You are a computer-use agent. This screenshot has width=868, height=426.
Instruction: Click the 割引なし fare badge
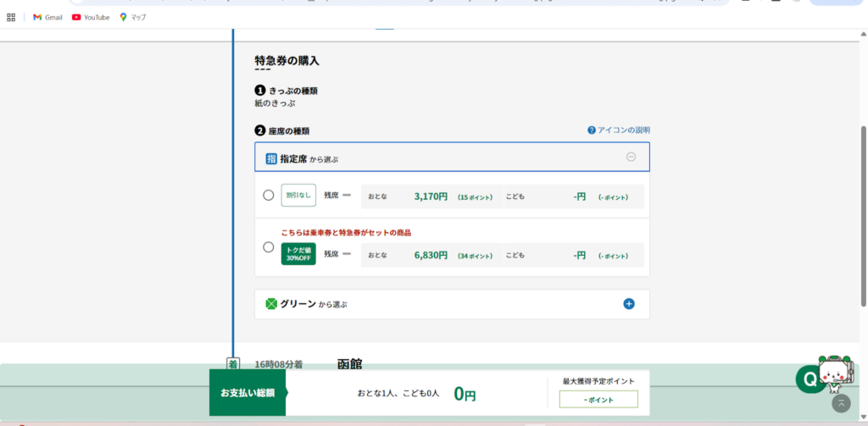298,196
